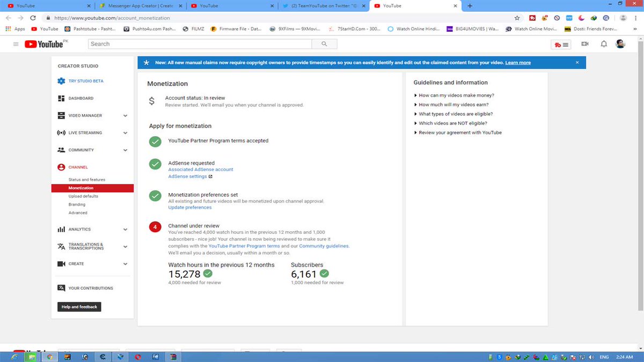This screenshot has width=644, height=362.
Task: Expand the Video Manager section
Action: coord(125,115)
